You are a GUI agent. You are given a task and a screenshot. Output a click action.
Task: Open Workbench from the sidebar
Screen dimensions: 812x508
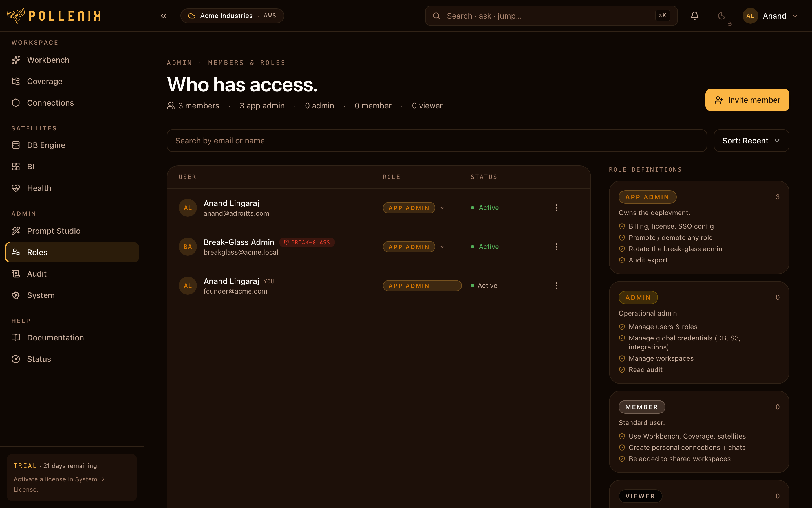[72, 60]
